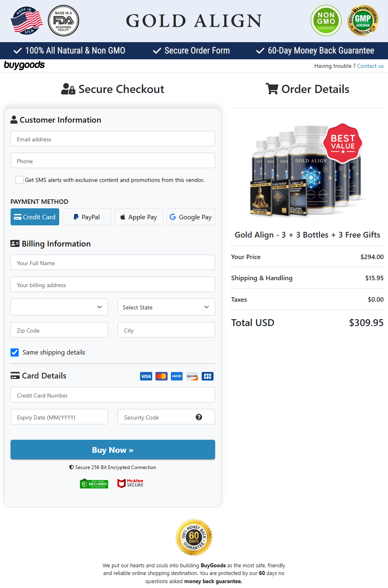This screenshot has height=588, width=388.
Task: Click the shield icon beside Secure 256 Bit
Action: [71, 467]
